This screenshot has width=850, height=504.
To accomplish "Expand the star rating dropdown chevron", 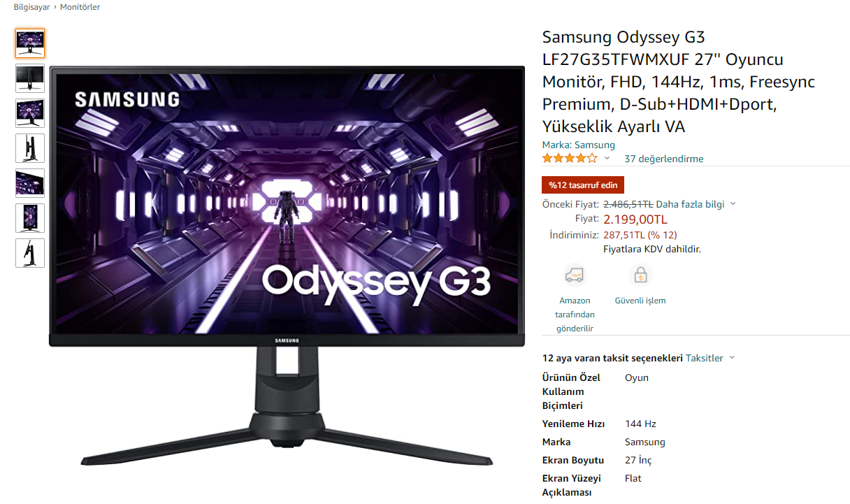I will tap(607, 159).
